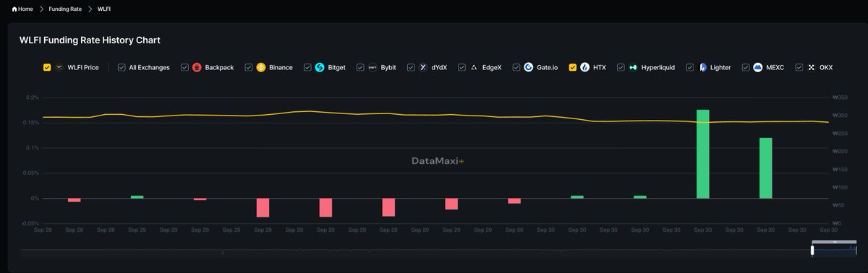Screen dimensions: 868x273
Task: Click the tallest green funding rate bar
Action: click(702, 154)
